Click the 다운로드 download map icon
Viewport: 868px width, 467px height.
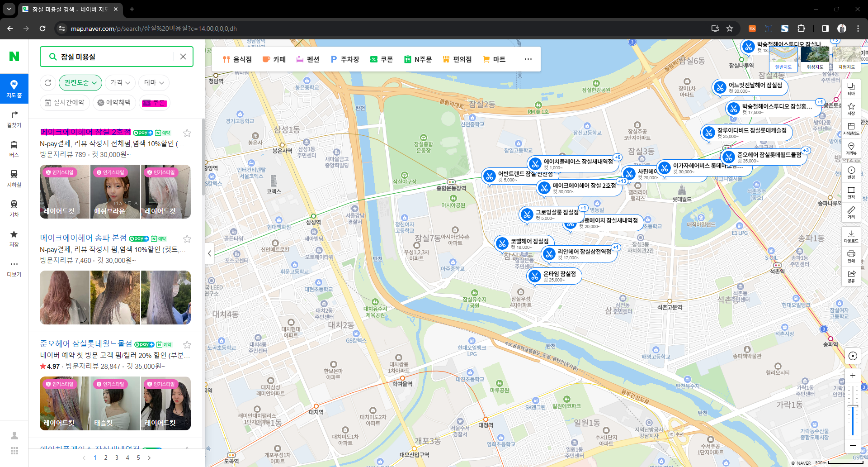[851, 236]
